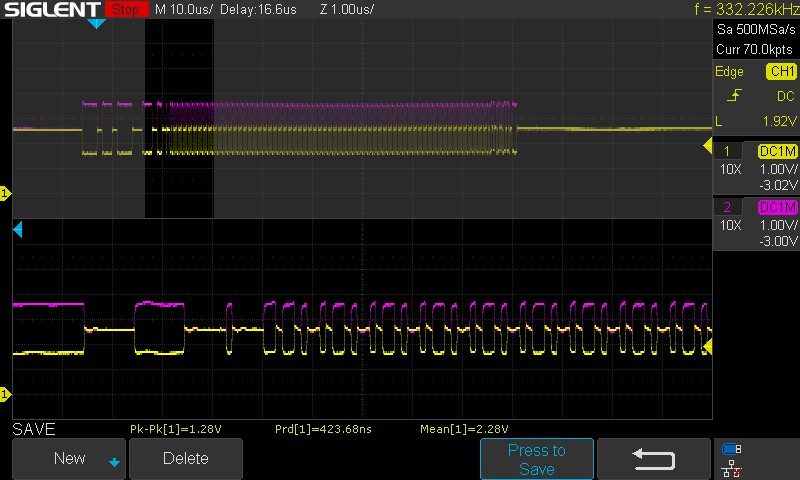Viewport: 800px width, 480px height.
Task: Click channel 1 DC1M coupling badge
Action: [x=777, y=151]
